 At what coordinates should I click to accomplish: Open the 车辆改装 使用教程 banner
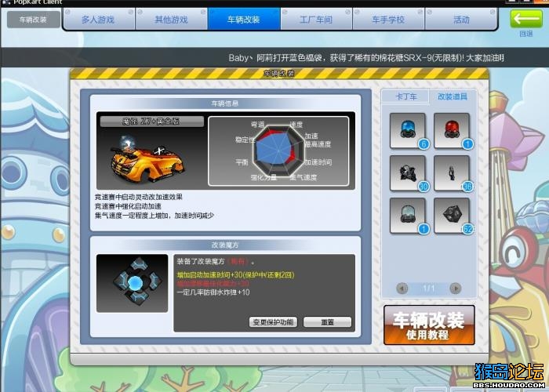429,325
